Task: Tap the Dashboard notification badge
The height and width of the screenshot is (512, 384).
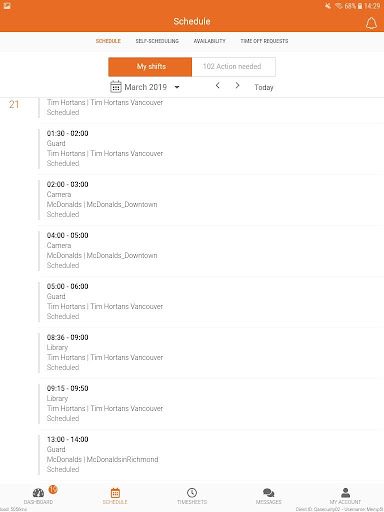Action: click(x=53, y=489)
